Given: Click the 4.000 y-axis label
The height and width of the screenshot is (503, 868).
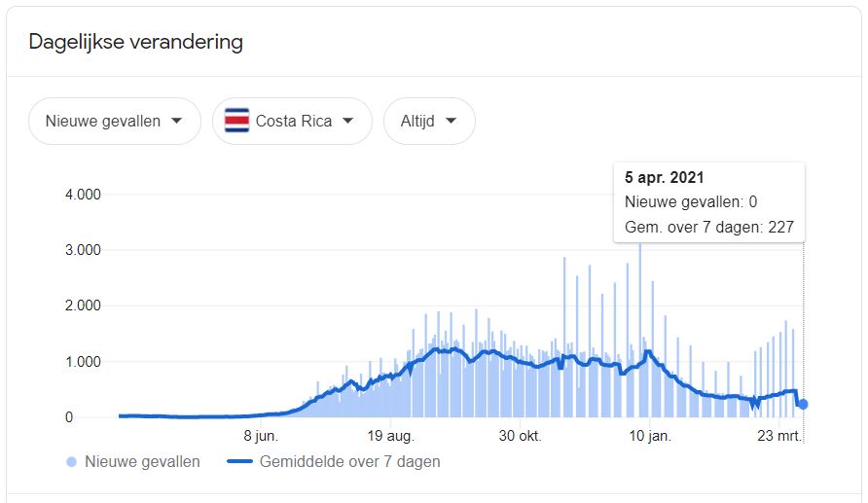Looking at the screenshot, I should 83,195.
